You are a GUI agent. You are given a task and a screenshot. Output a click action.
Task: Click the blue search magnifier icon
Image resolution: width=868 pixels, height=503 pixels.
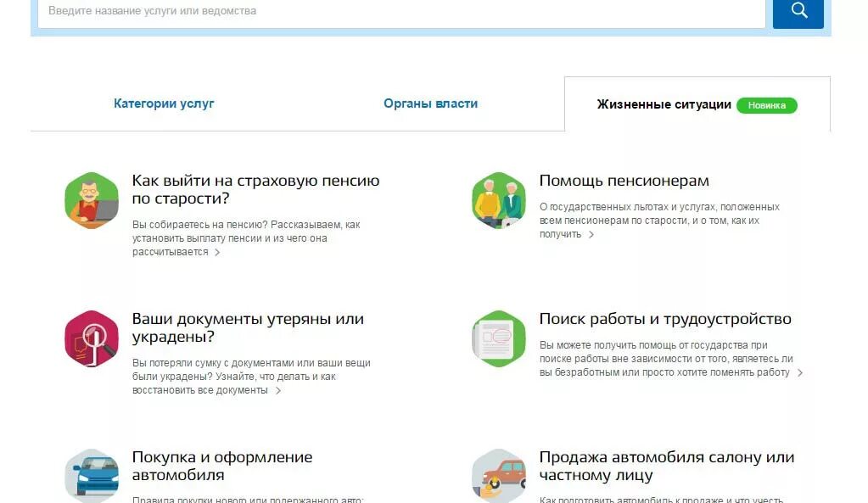(798, 13)
